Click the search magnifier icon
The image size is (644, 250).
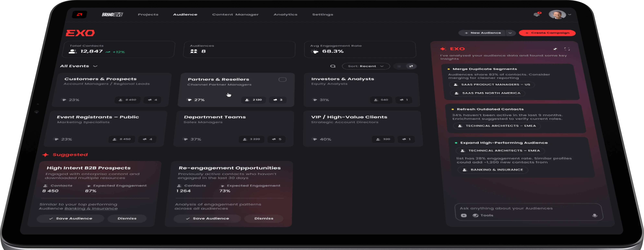coord(333,66)
